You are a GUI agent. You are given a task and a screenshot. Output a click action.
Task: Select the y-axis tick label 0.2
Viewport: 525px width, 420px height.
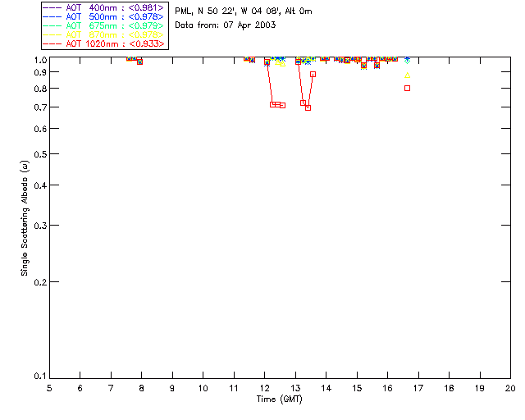pos(40,282)
